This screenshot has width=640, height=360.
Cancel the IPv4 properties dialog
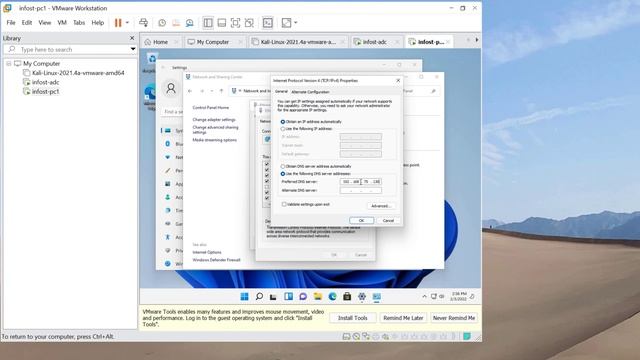[388, 220]
